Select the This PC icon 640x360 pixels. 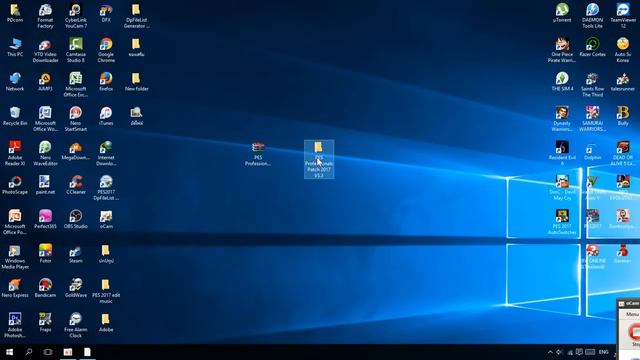pyautogui.click(x=15, y=47)
